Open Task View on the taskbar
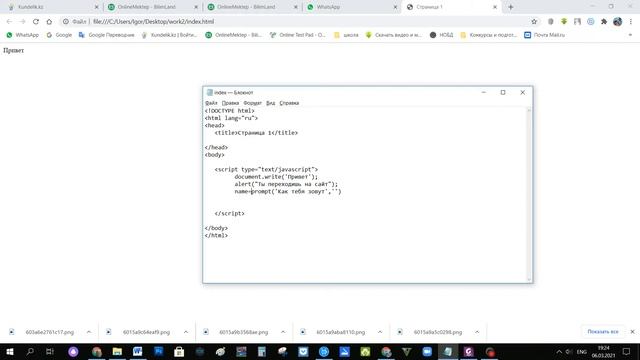This screenshot has height=360, width=640. click(50, 351)
